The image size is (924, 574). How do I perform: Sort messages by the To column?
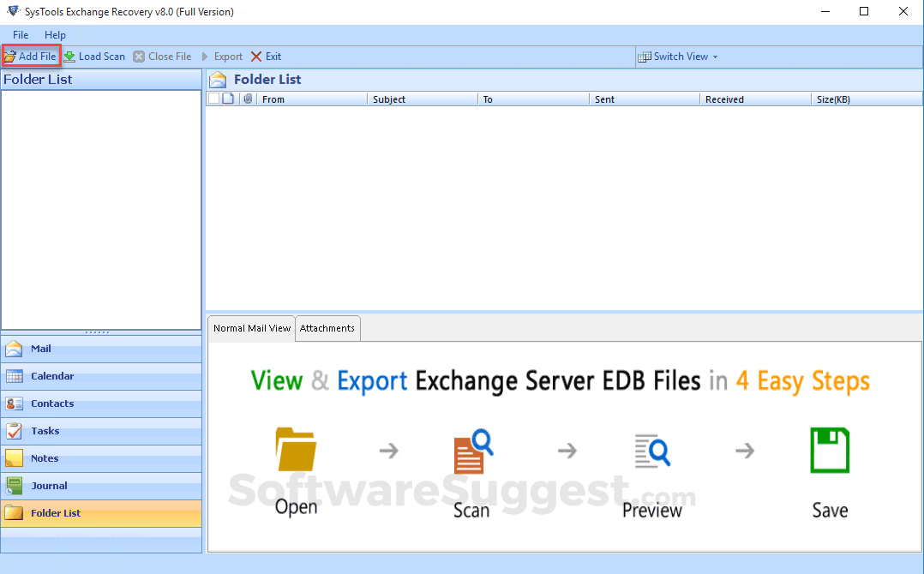tap(533, 99)
